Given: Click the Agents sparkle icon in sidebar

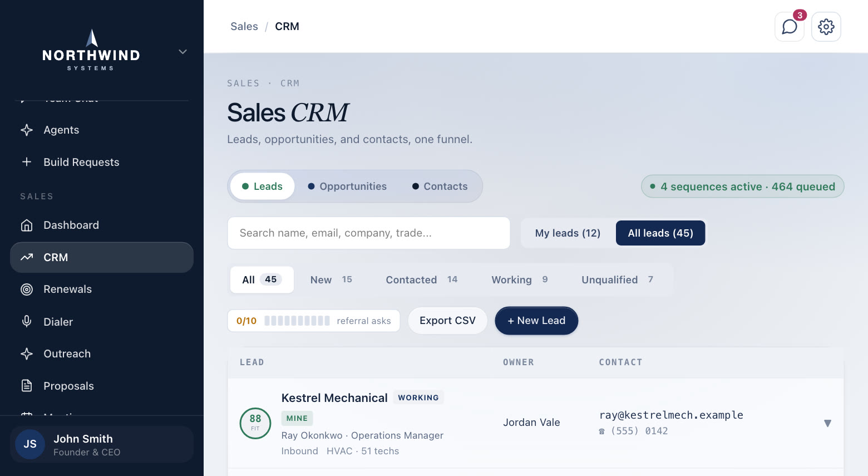Looking at the screenshot, I should (x=27, y=130).
